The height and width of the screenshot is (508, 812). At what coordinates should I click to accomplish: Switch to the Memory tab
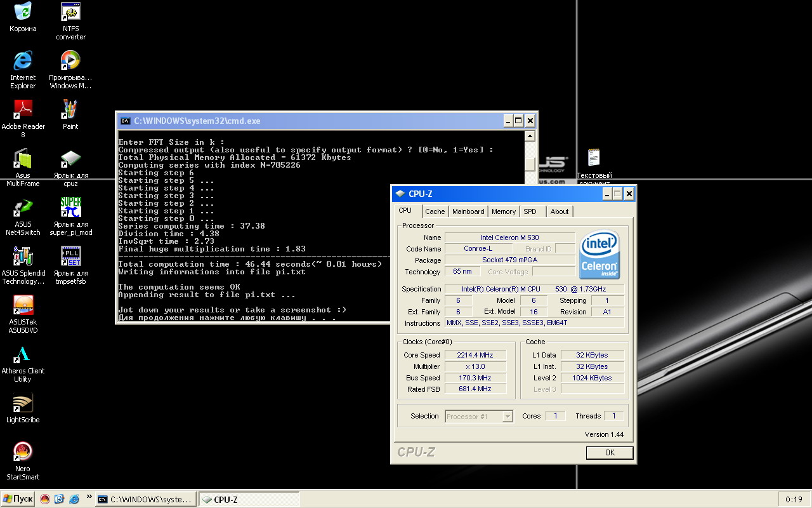pos(504,211)
